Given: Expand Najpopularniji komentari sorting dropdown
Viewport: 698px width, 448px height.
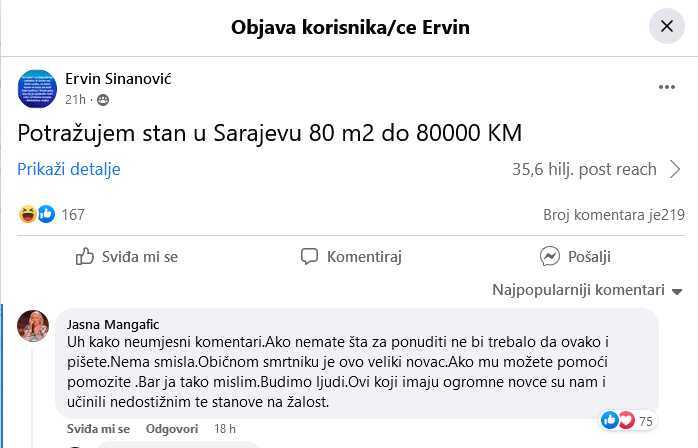Looking at the screenshot, I should pyautogui.click(x=586, y=290).
